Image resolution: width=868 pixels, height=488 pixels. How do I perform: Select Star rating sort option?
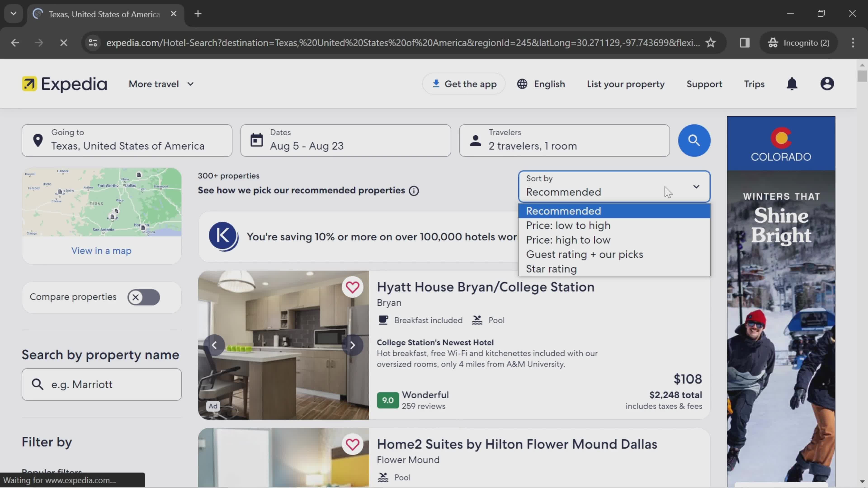point(614,269)
